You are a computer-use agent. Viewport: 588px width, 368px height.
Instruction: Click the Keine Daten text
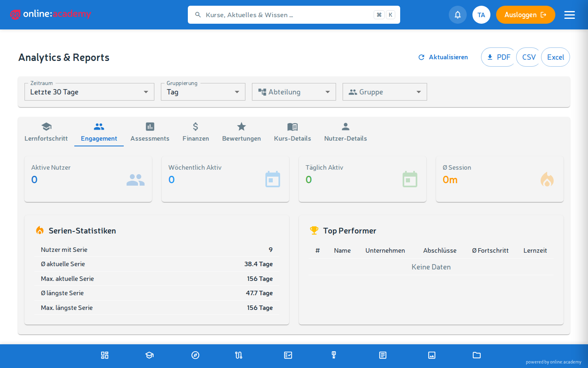pyautogui.click(x=431, y=267)
